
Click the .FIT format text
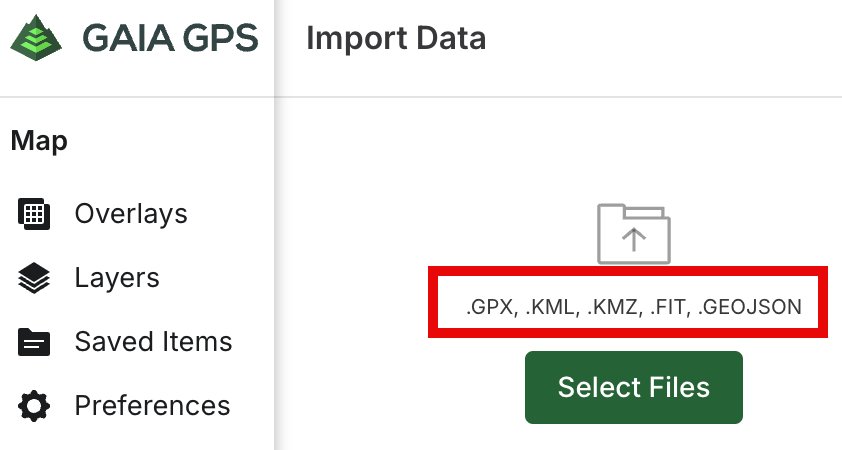(670, 307)
